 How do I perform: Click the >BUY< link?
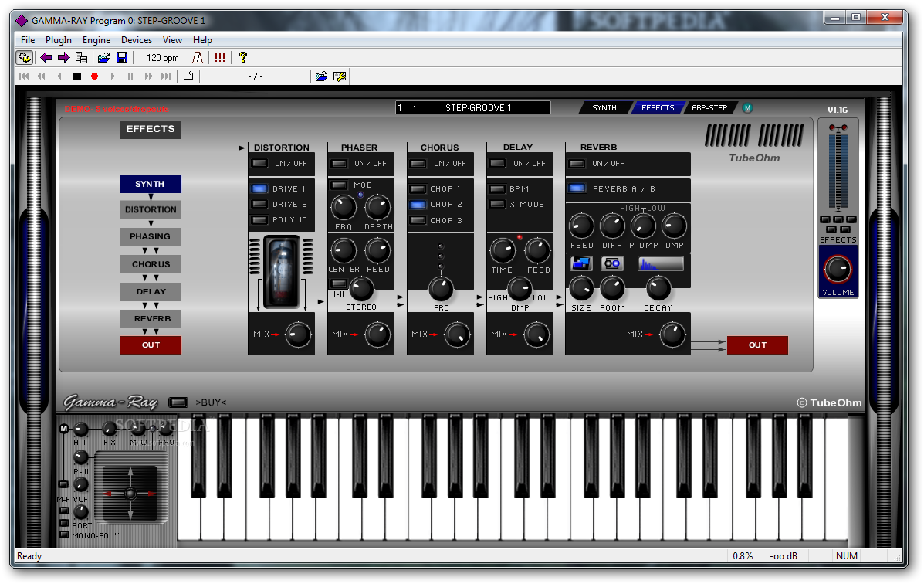tap(211, 402)
